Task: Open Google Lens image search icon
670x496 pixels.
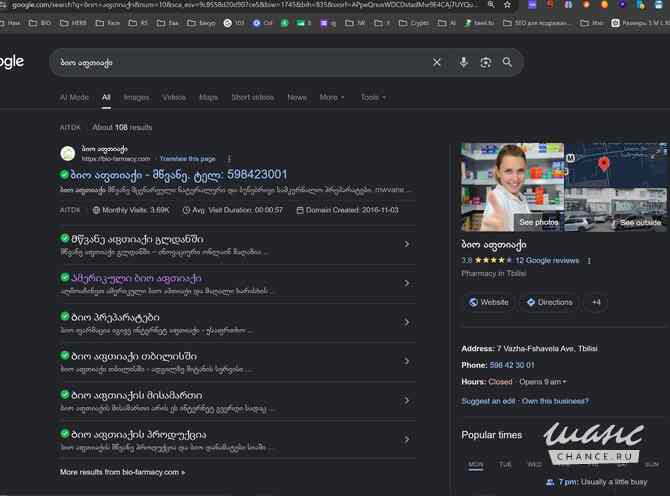Action: click(485, 63)
